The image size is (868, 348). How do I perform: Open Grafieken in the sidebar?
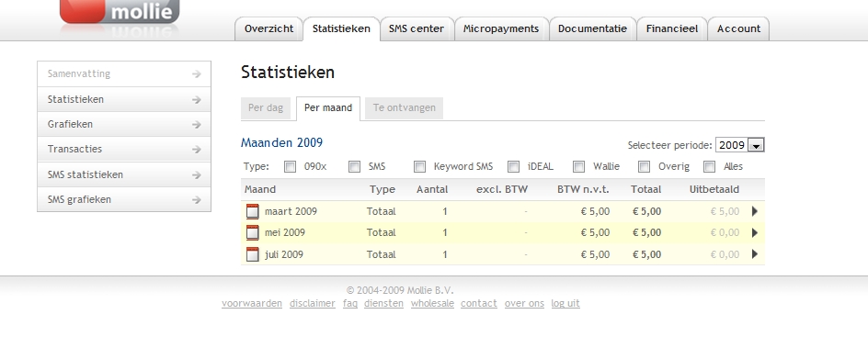pos(124,124)
